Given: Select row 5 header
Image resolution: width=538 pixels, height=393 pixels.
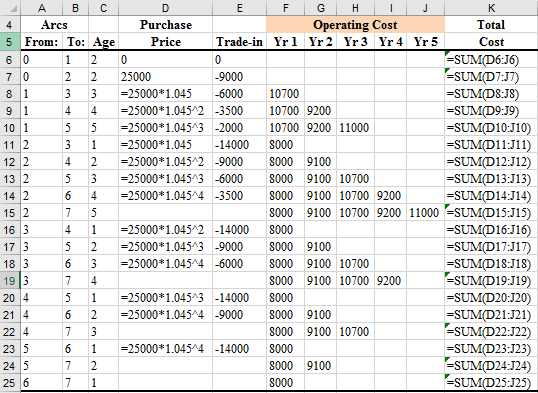Looking at the screenshot, I should point(10,42).
